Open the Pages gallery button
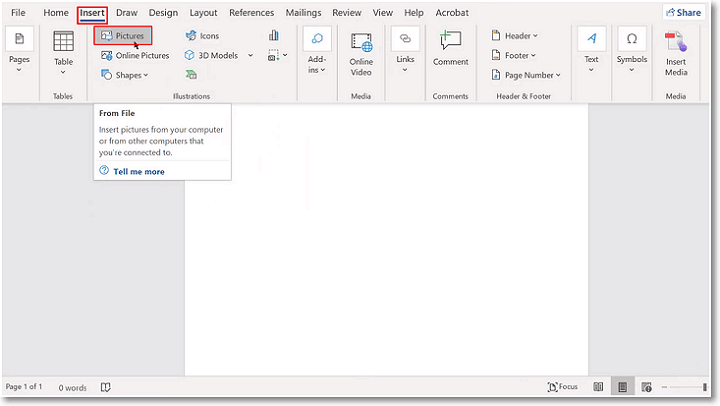This screenshot has width=720, height=406. click(x=19, y=51)
